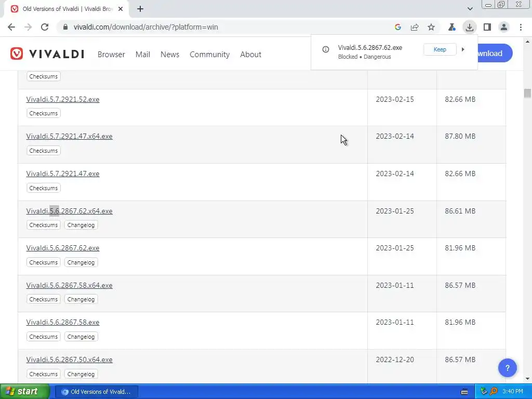Screen dimensions: 532x399
Task: Go back using the browser back arrow
Action: pos(11,27)
